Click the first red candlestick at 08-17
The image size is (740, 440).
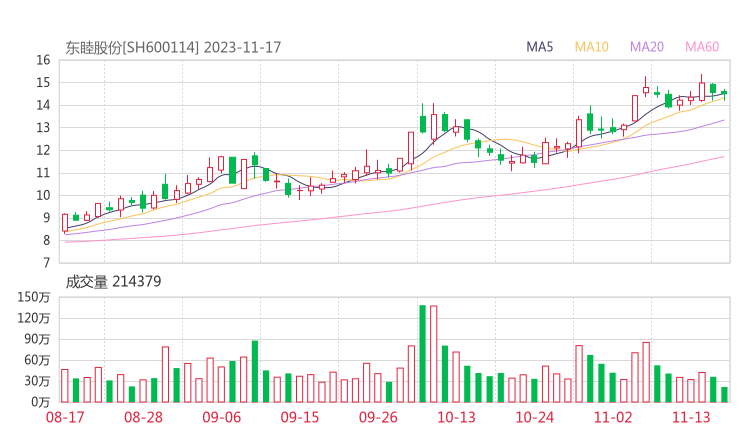[65, 223]
